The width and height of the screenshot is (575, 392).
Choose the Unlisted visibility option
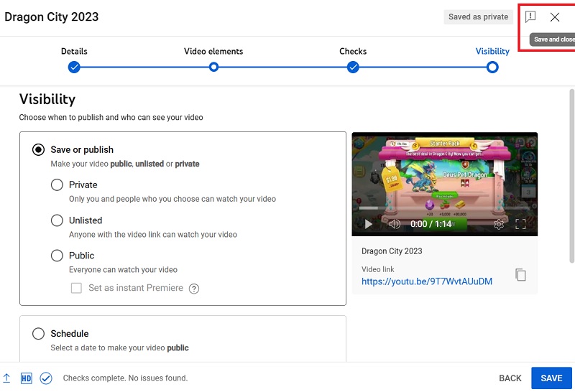[x=57, y=220]
